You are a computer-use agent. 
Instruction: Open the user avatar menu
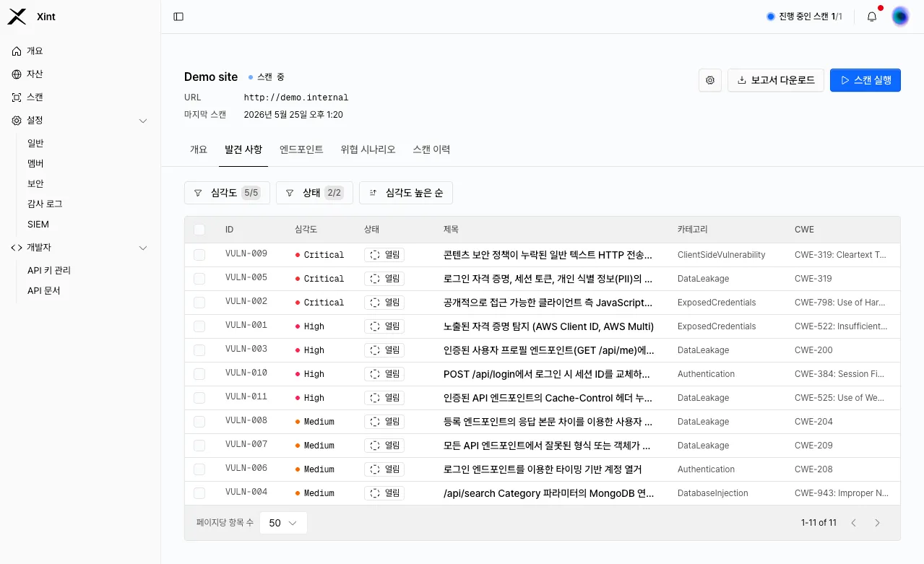900,17
